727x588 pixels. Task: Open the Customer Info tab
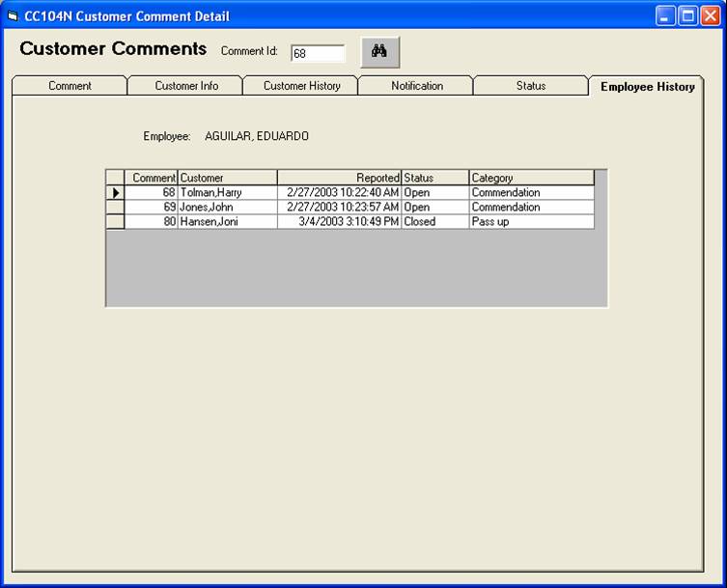coord(186,86)
